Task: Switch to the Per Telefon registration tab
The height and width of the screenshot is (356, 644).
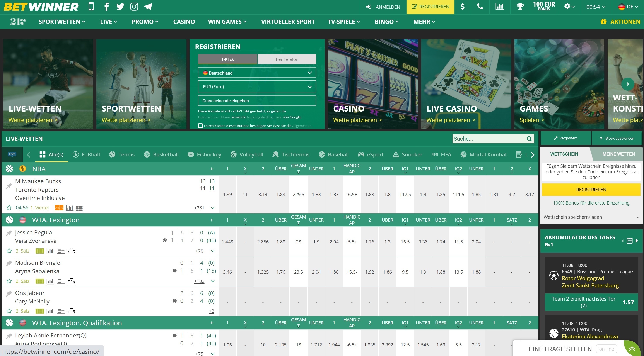Action: (x=287, y=59)
